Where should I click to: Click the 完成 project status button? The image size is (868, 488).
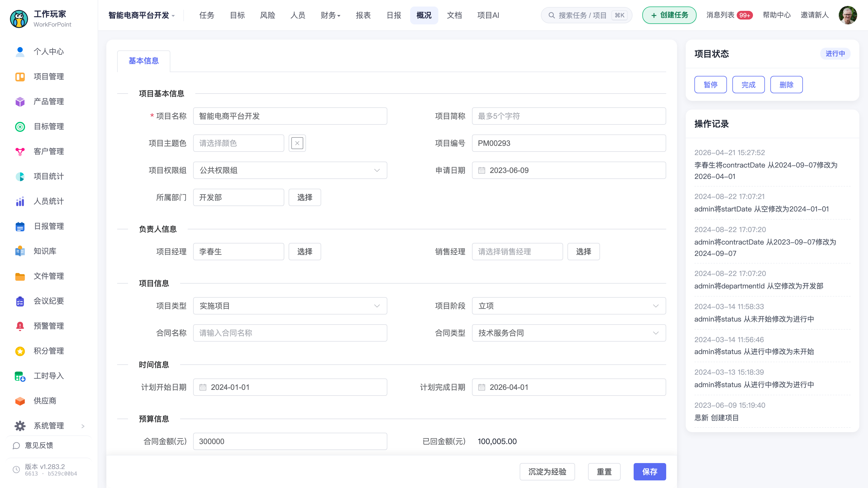[748, 85]
